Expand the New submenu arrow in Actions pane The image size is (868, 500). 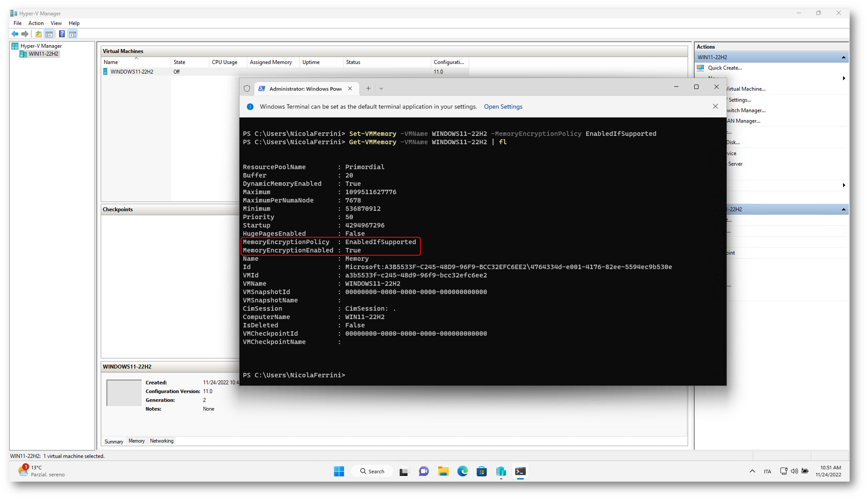843,78
